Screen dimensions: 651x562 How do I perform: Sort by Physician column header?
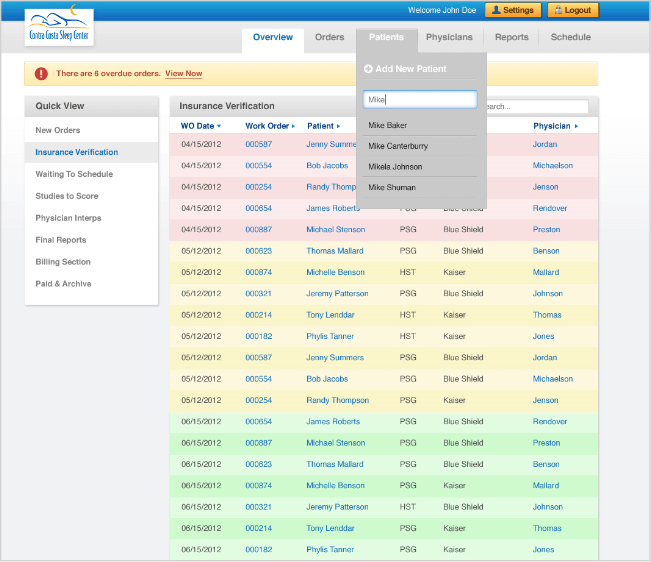554,126
